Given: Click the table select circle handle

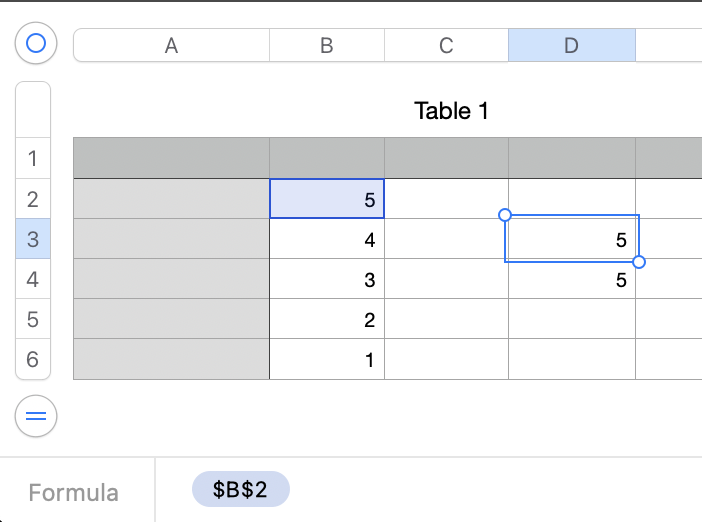Looking at the screenshot, I should 36,43.
